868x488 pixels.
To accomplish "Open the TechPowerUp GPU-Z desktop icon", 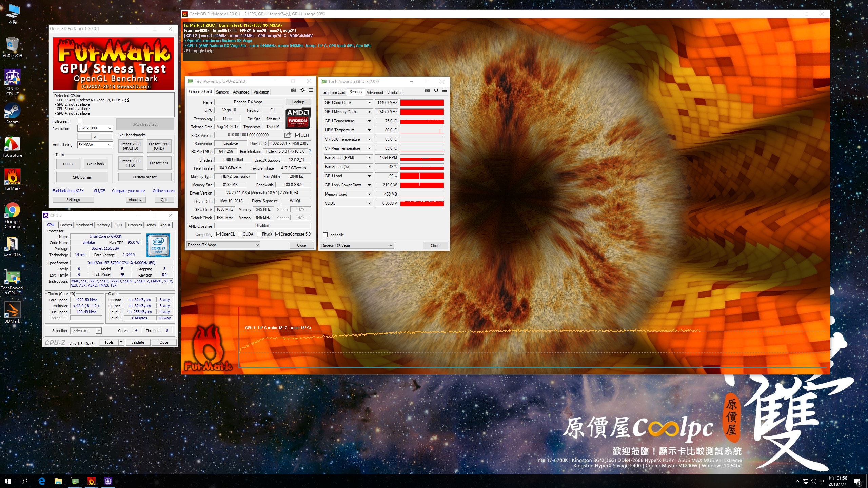I will (x=13, y=282).
